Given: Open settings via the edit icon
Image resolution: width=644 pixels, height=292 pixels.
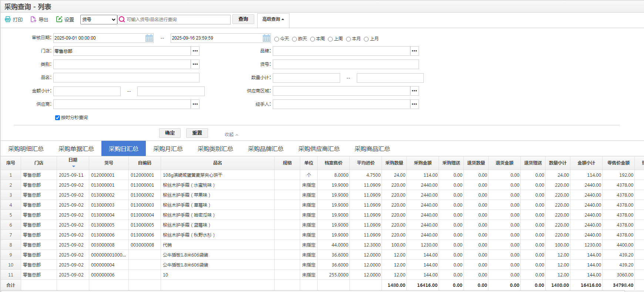Looking at the screenshot, I should click(x=59, y=19).
